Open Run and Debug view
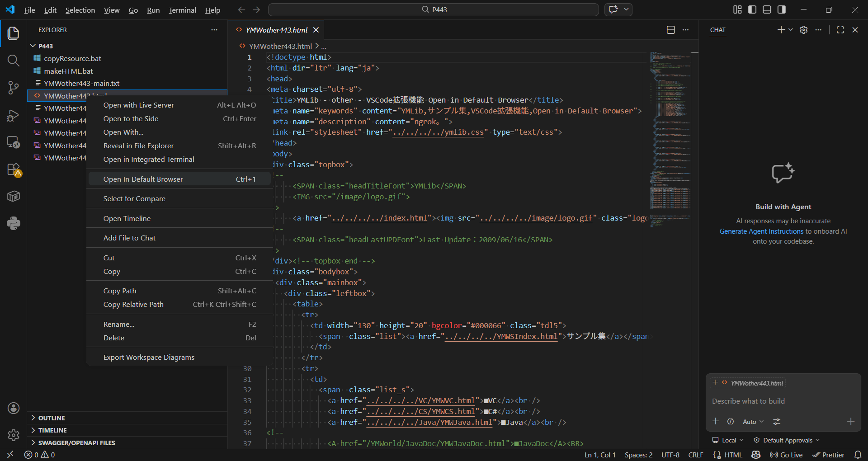The image size is (868, 461). (13, 116)
